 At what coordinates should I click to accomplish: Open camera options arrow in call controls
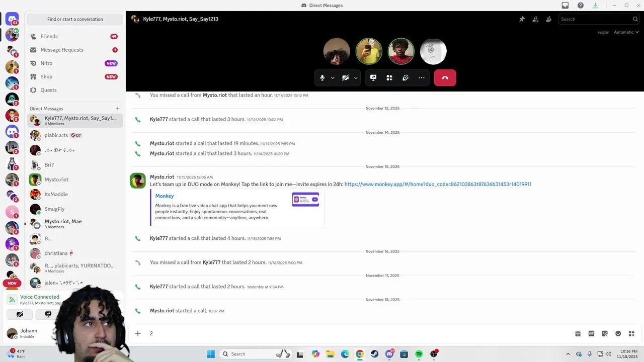pos(356,78)
